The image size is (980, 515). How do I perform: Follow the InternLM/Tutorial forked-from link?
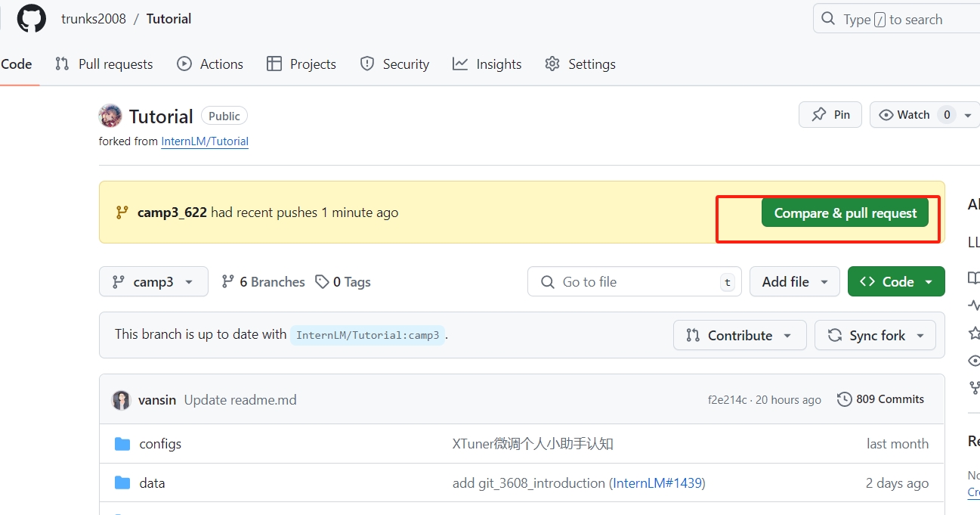(205, 141)
